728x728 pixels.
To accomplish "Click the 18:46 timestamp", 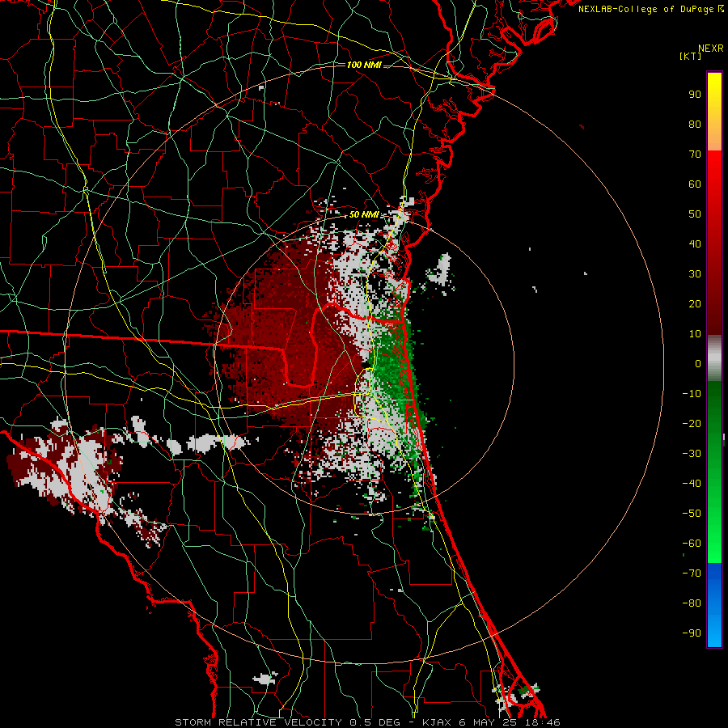I will (x=543, y=722).
